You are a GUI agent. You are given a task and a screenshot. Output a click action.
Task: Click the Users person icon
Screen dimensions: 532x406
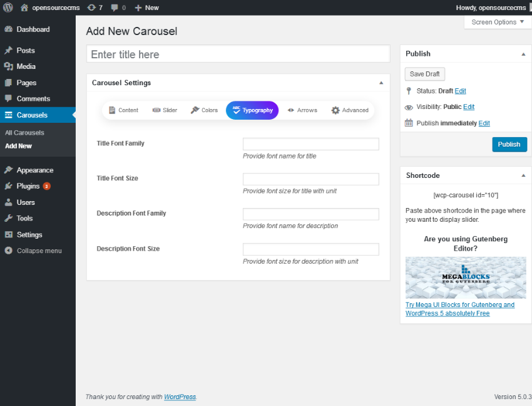pos(9,202)
